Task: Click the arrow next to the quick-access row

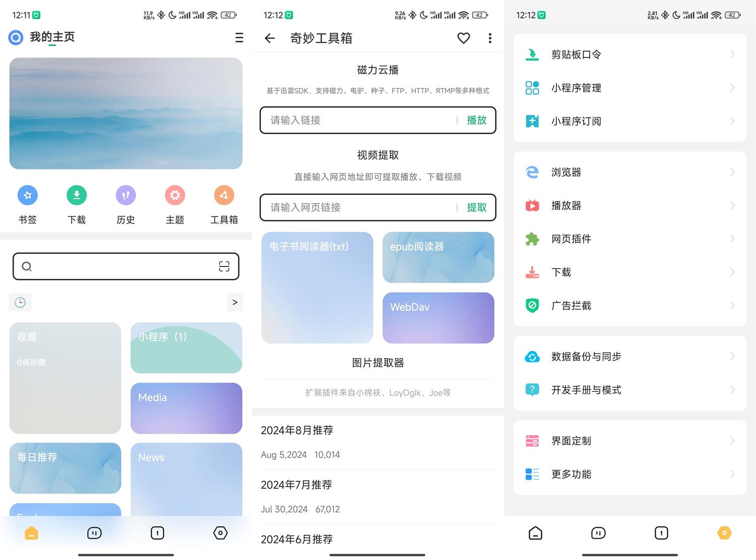Action: point(234,302)
